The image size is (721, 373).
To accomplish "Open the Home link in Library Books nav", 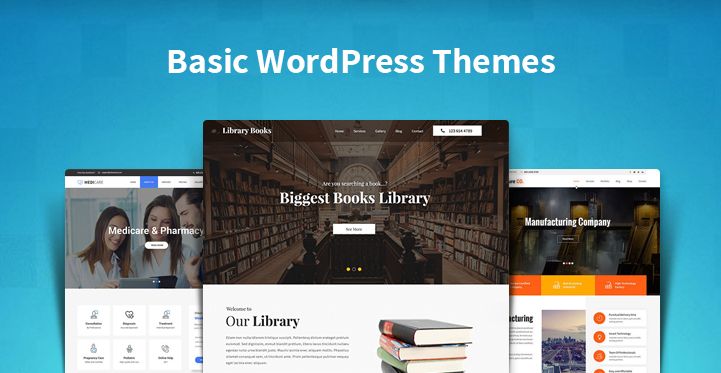I will [339, 131].
